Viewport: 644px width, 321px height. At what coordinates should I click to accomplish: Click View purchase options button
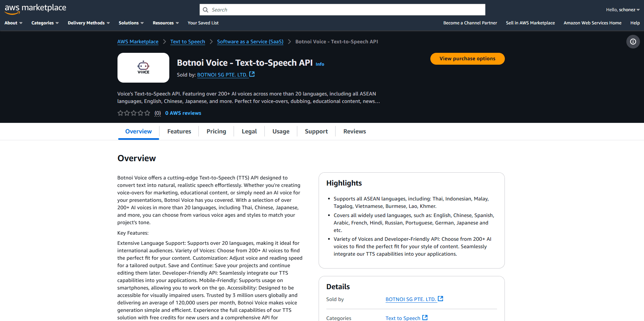pyautogui.click(x=467, y=59)
